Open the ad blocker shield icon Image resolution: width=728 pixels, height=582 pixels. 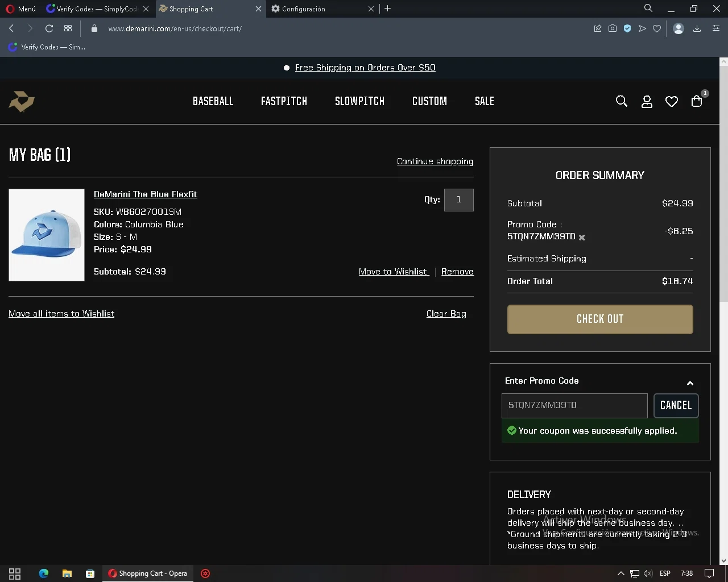click(x=627, y=28)
